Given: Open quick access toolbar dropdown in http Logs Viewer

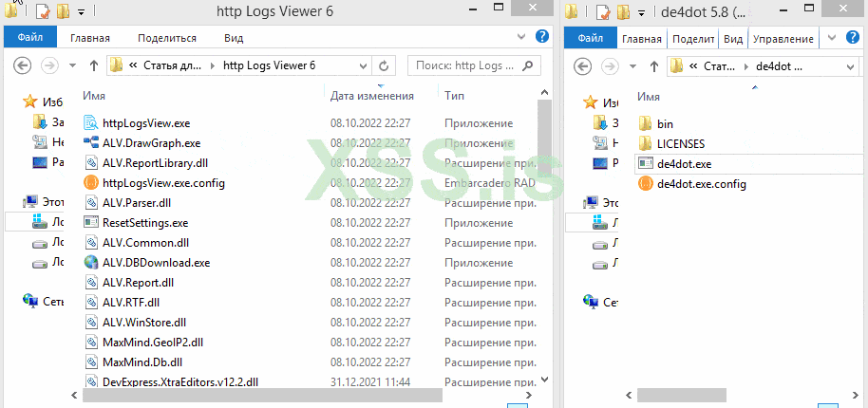Looking at the screenshot, I should (x=81, y=11).
